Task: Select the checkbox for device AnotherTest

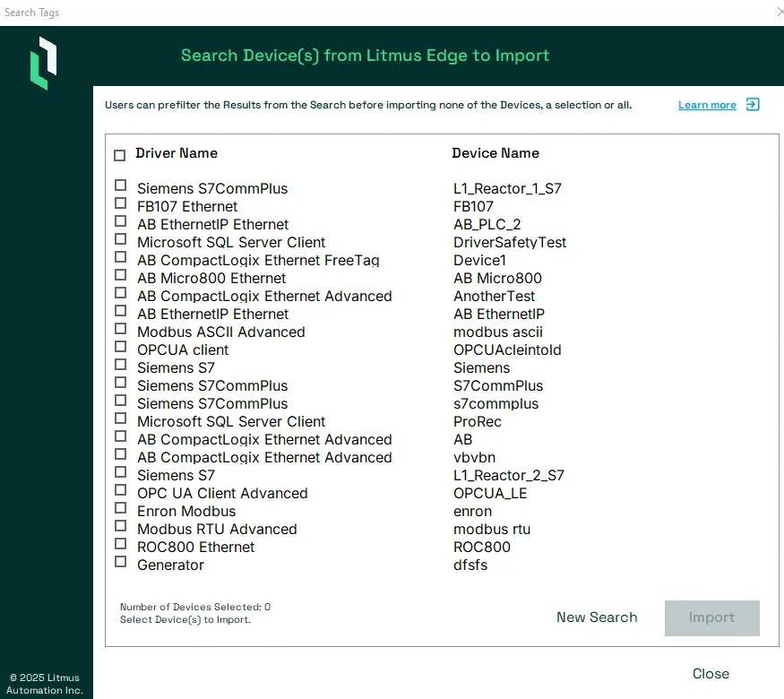Action: pyautogui.click(x=120, y=293)
